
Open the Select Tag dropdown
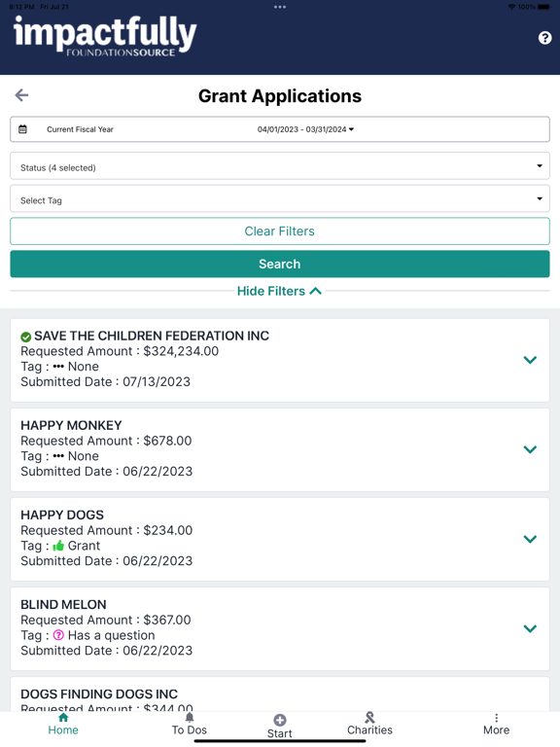point(280,198)
